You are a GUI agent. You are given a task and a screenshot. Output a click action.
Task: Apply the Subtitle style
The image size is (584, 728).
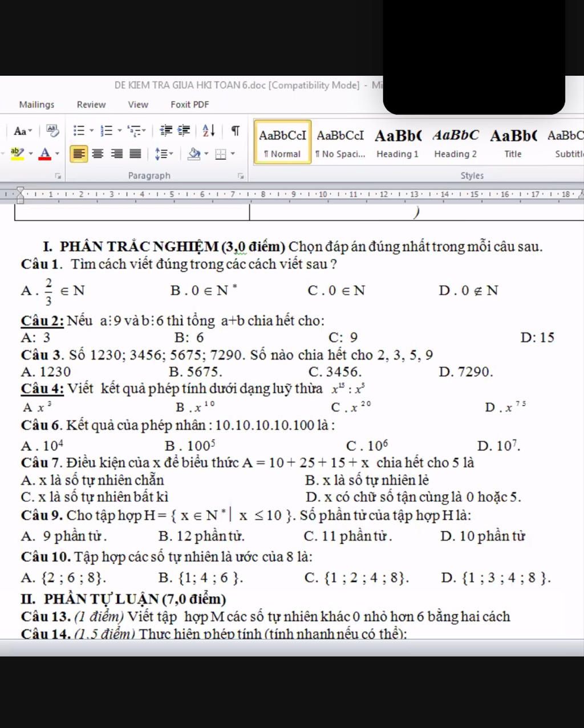(566, 142)
